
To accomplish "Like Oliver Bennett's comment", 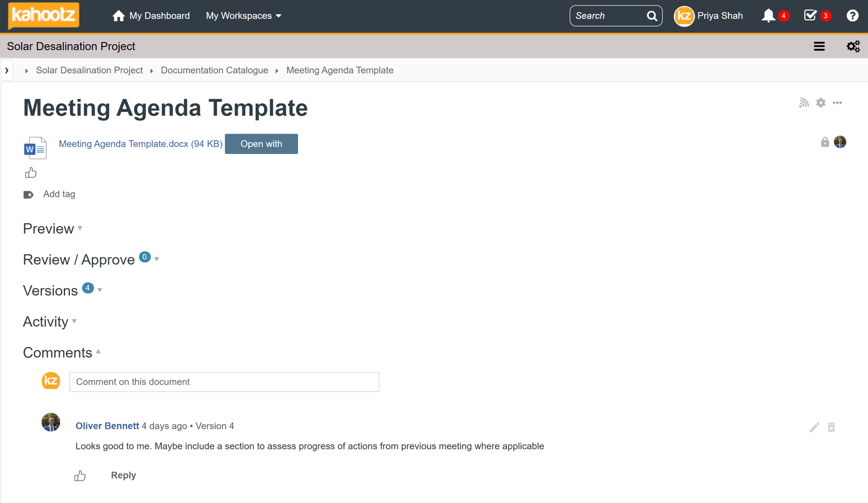I will click(x=80, y=476).
